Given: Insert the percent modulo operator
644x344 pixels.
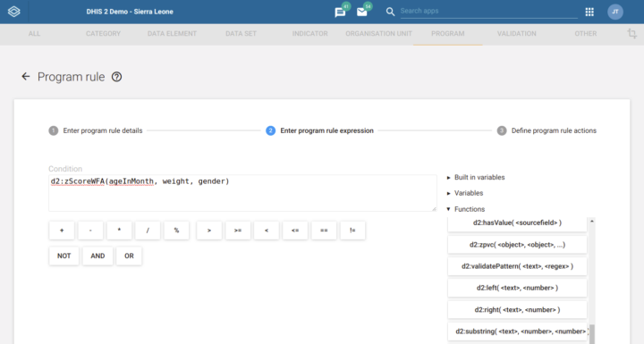Looking at the screenshot, I should coord(176,231).
